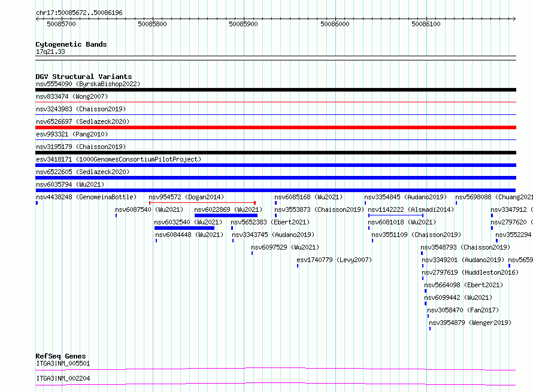Image resolution: width=533 pixels, height=392 pixels.
Task: Click the ITGA3|NM_005501 gene label
Action: (63, 363)
